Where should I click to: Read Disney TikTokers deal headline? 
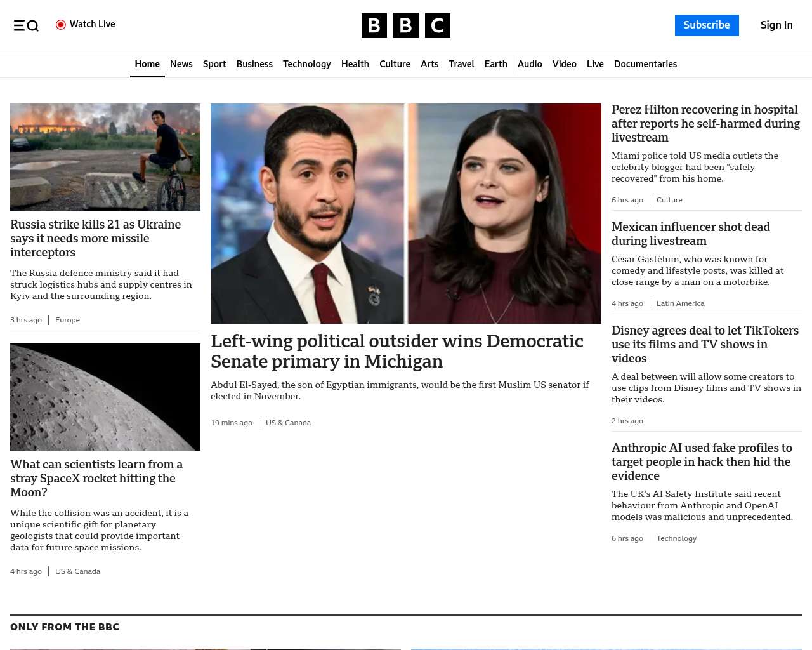705,345
